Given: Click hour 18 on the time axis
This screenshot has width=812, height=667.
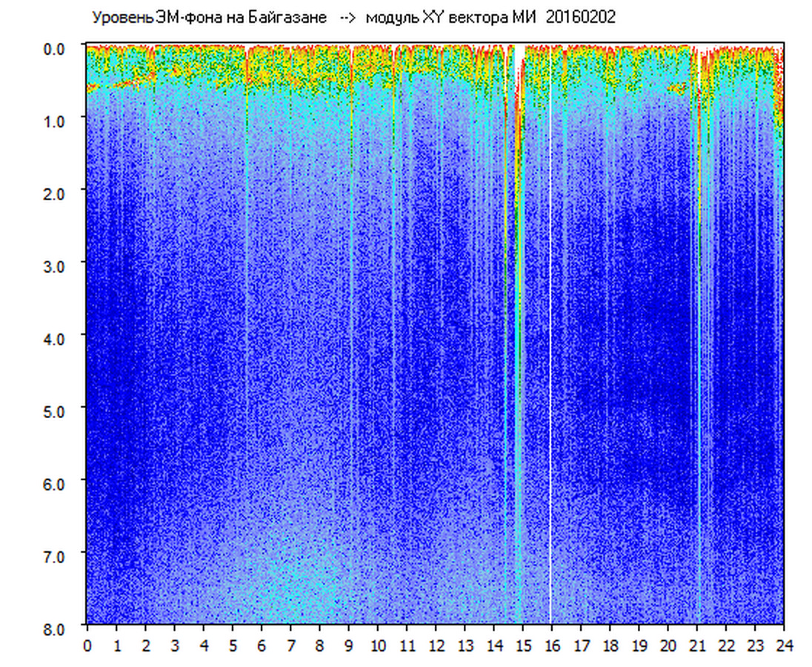Looking at the screenshot, I should [610, 646].
